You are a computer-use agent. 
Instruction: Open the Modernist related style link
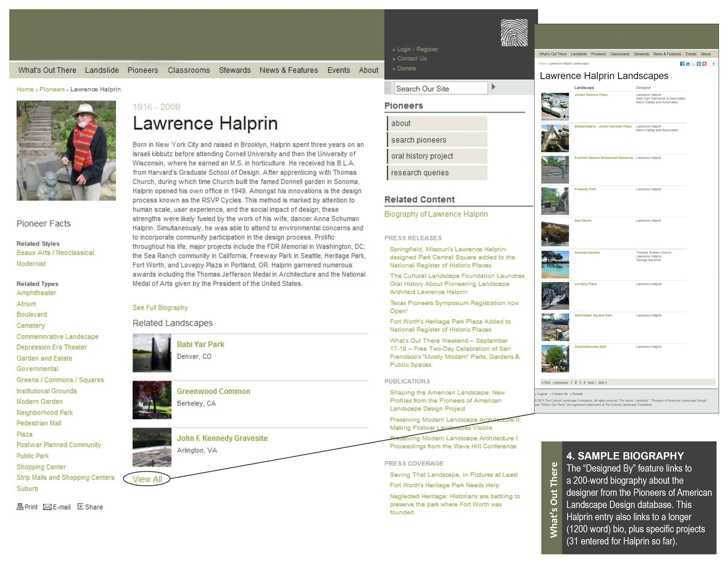pos(31,263)
